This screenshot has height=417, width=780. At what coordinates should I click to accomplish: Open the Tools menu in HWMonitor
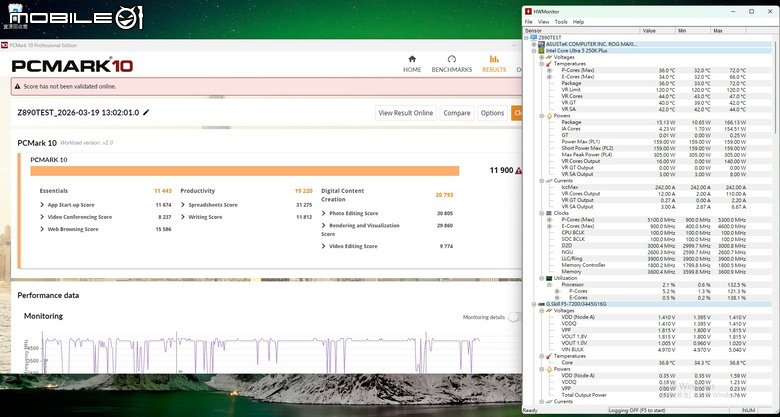561,22
